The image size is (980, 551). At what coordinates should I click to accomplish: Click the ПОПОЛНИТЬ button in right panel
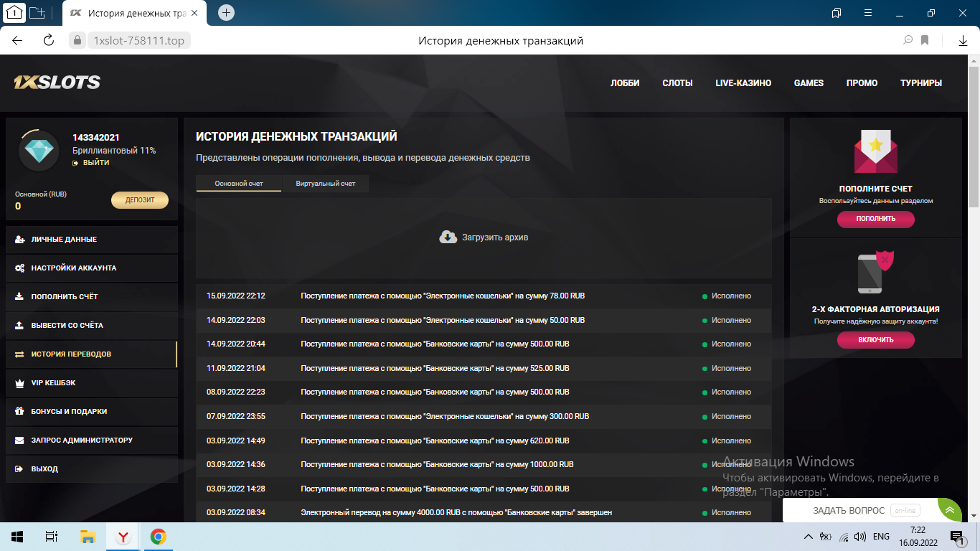click(x=875, y=219)
